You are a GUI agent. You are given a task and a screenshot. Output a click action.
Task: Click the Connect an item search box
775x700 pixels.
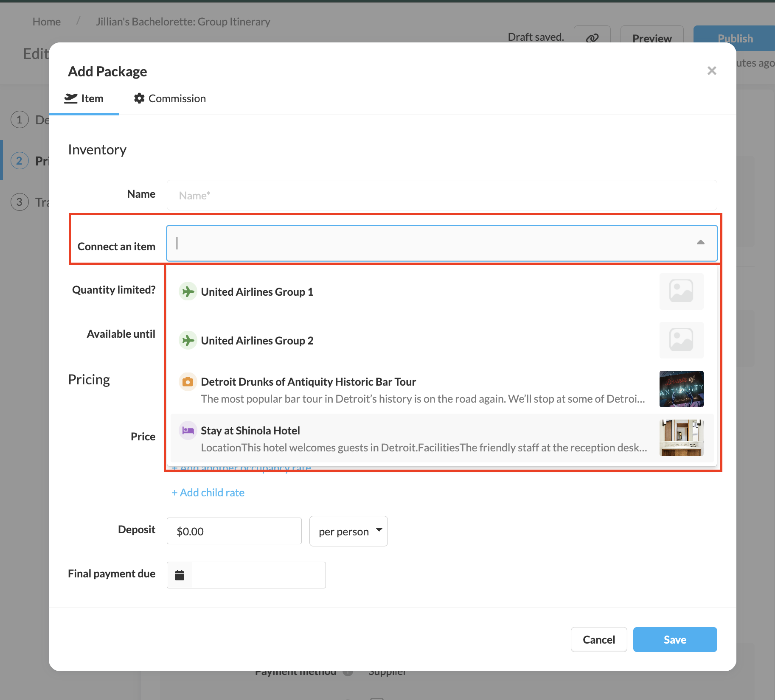442,243
